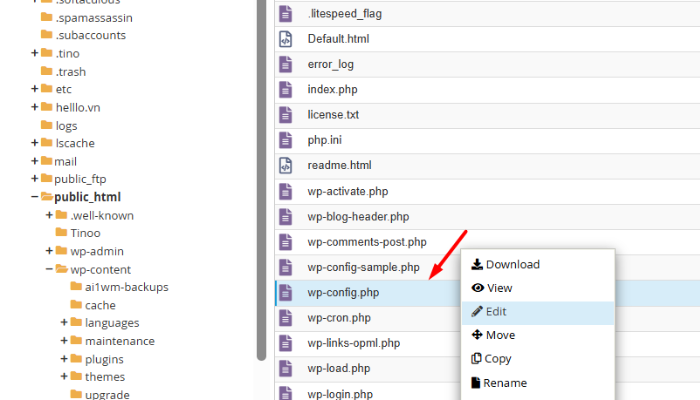Open the plugins tree label

104,359
